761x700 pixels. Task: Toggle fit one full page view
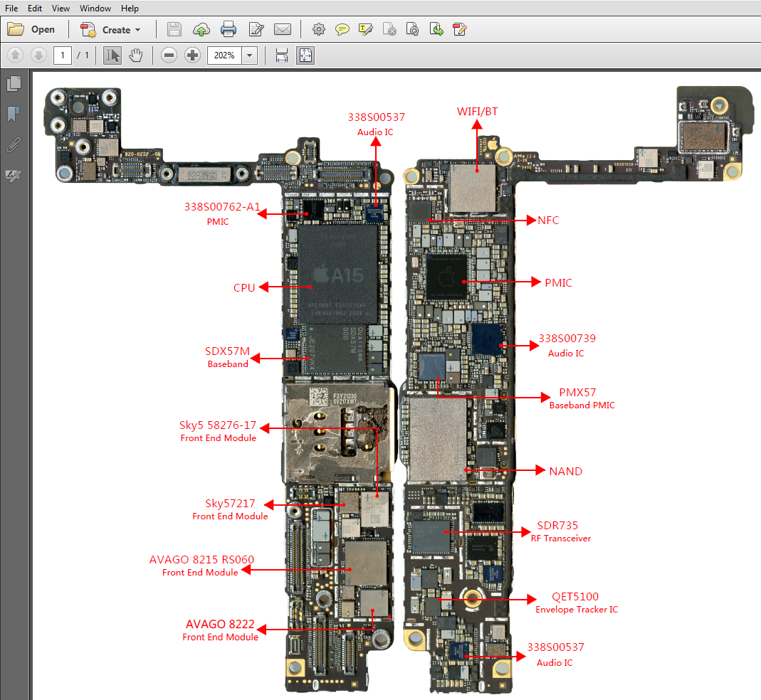click(x=305, y=55)
